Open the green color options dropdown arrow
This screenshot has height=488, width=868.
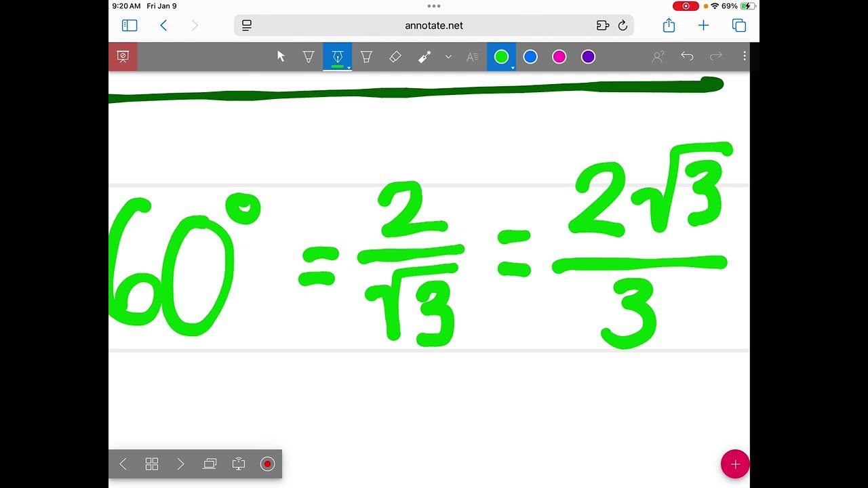click(x=513, y=68)
